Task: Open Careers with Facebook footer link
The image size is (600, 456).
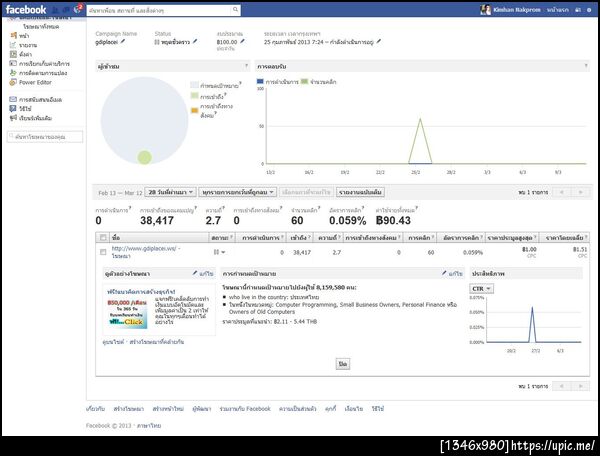Action: coord(245,409)
